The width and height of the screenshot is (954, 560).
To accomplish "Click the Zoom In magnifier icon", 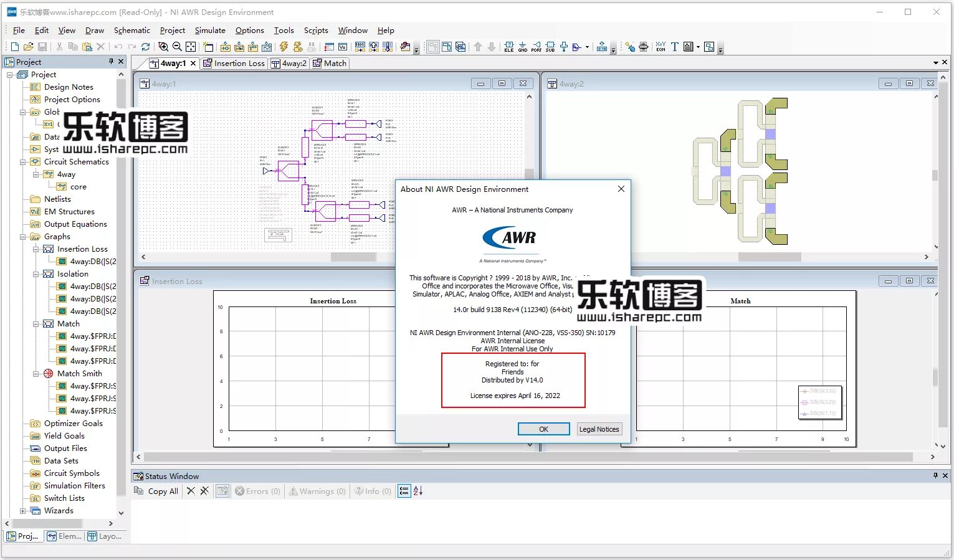I will pos(163,47).
